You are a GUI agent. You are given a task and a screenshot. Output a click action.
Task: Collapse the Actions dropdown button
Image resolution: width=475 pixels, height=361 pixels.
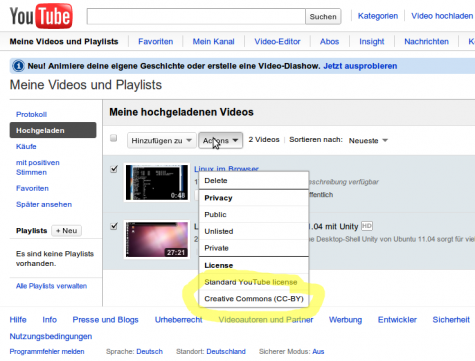coord(220,140)
